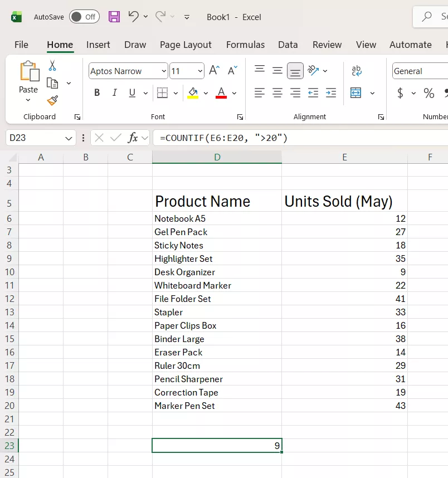Apply Wrap Text formatting

click(356, 70)
